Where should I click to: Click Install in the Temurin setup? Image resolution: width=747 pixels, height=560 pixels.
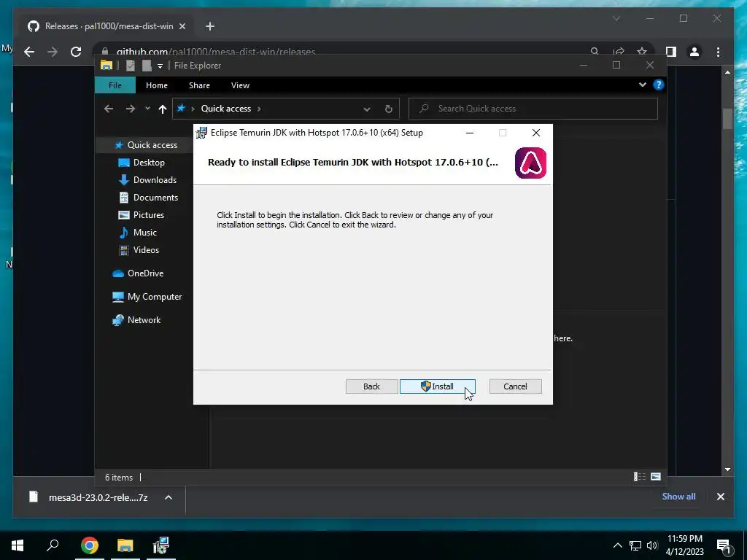pos(438,386)
